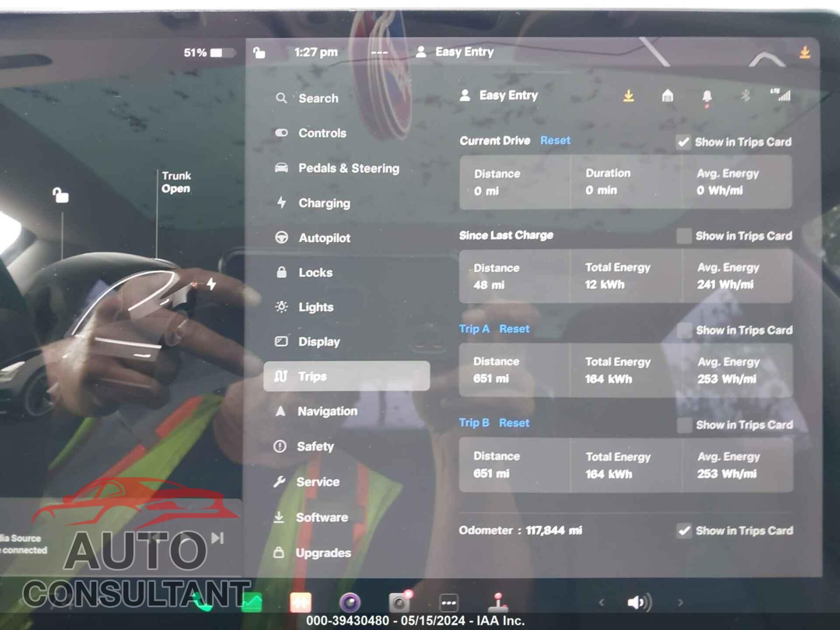The image size is (840, 630).
Task: Toggle Odometer Show in Trips Card
Action: [684, 531]
